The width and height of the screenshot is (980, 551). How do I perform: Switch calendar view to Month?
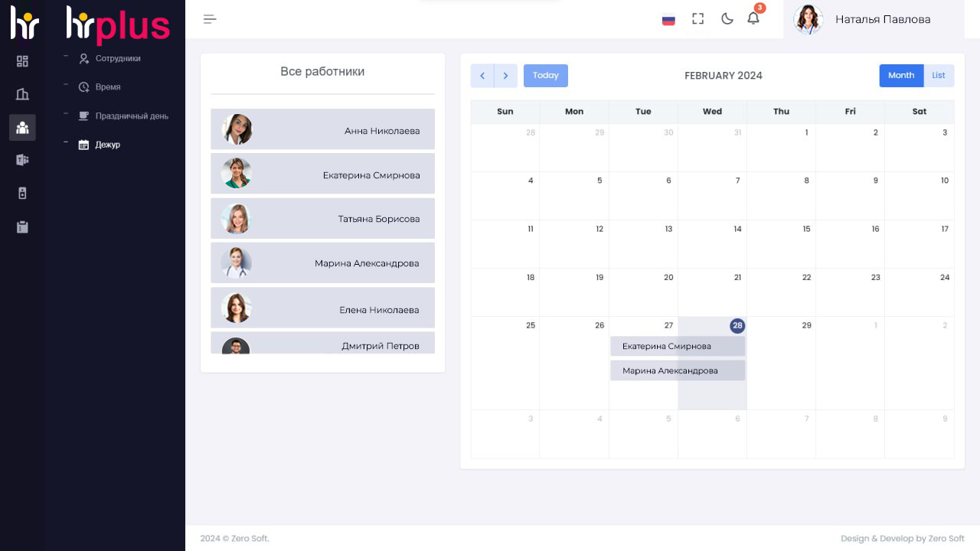pos(901,75)
